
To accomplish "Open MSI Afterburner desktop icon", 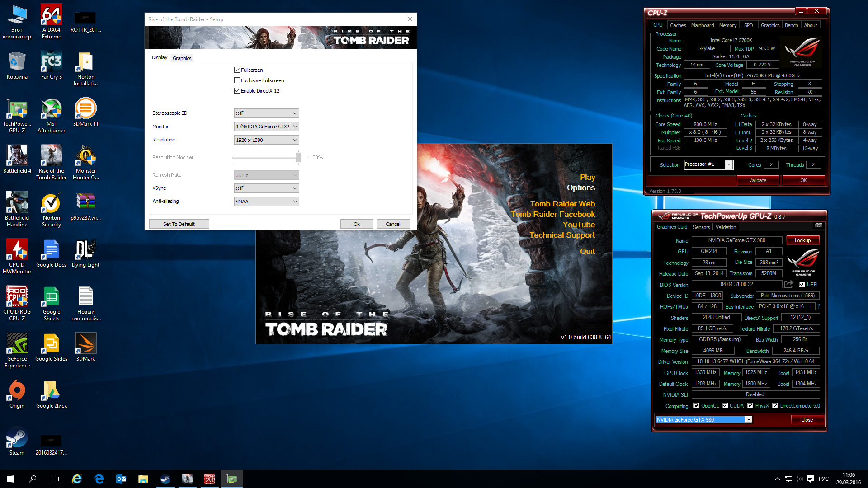I will (51, 110).
